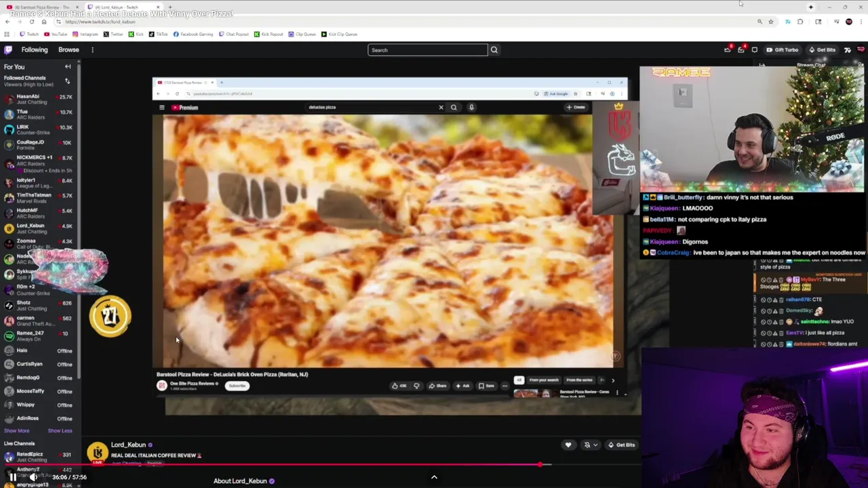
Task: Open LIRIK channel in sidebar
Action: (x=39, y=129)
